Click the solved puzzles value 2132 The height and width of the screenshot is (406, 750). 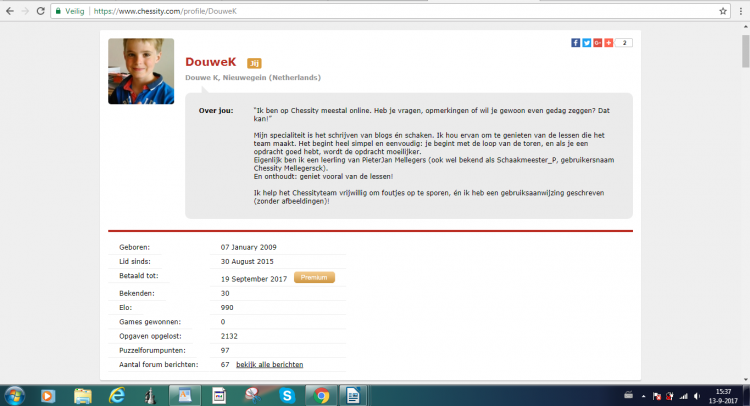pos(229,336)
